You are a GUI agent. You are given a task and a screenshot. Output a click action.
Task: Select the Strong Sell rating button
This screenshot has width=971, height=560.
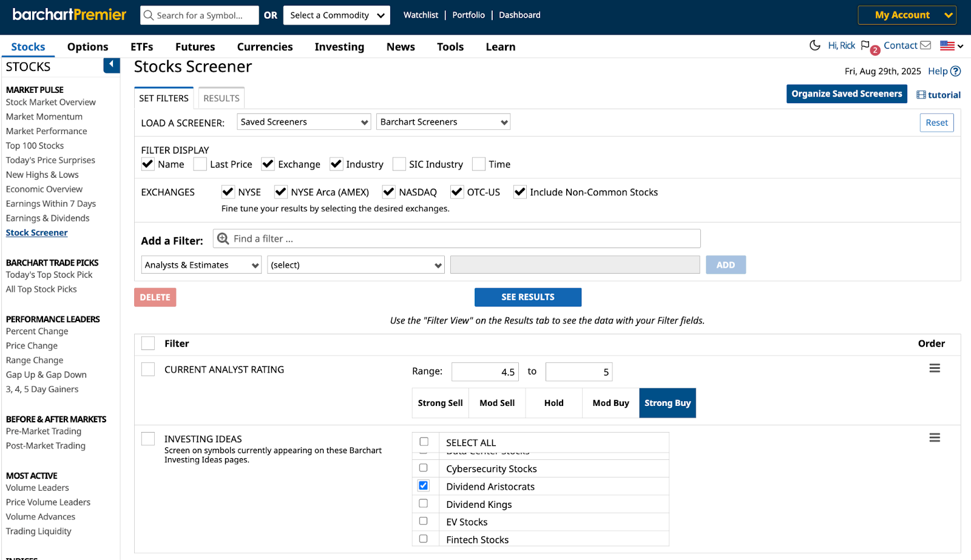(x=440, y=403)
